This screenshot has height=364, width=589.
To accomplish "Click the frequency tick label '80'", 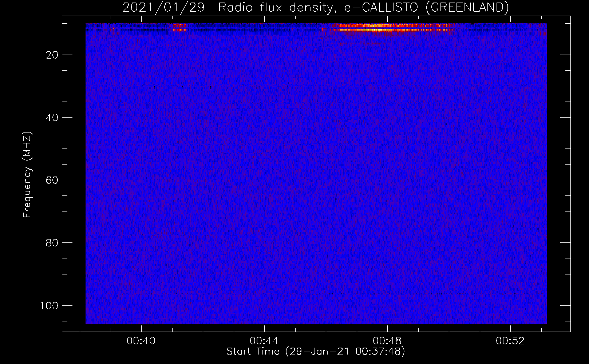I will (52, 243).
